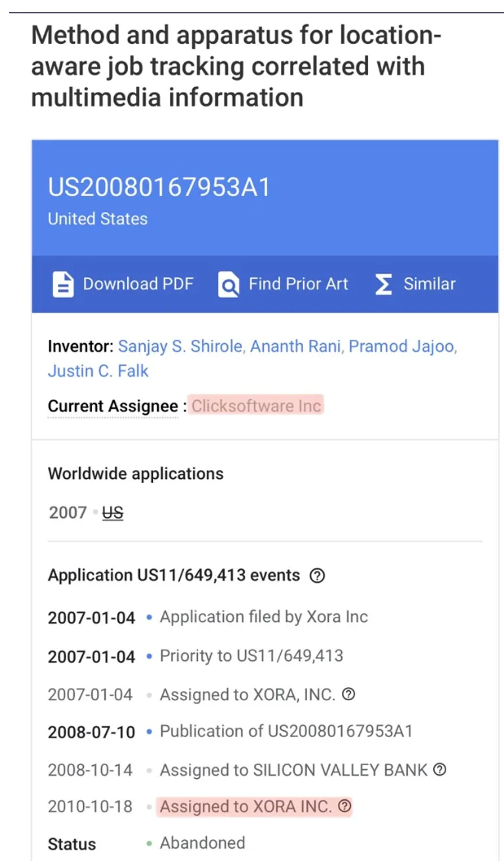Viewport: 504px width, 861px height.
Task: Click the Abandoned status value
Action: tap(203, 843)
